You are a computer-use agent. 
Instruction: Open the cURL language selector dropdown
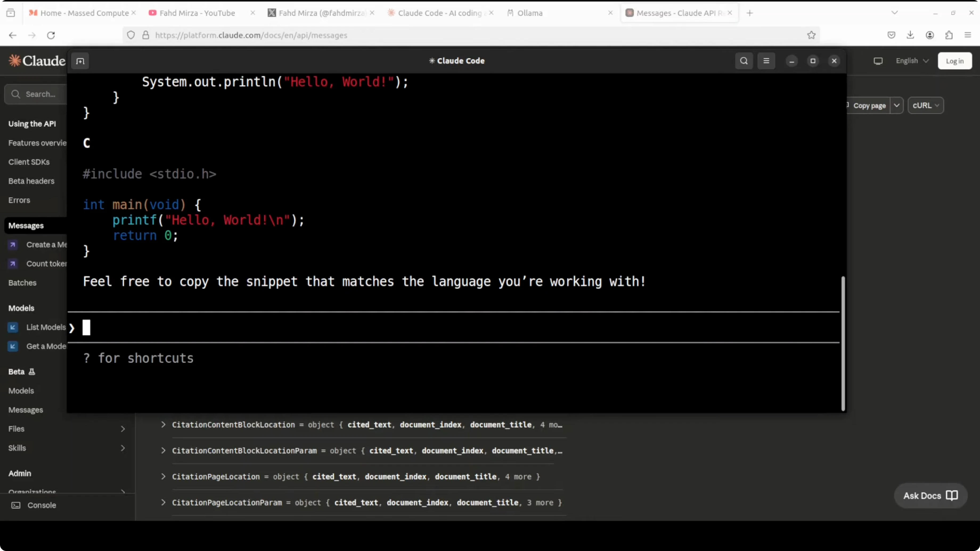pos(926,105)
